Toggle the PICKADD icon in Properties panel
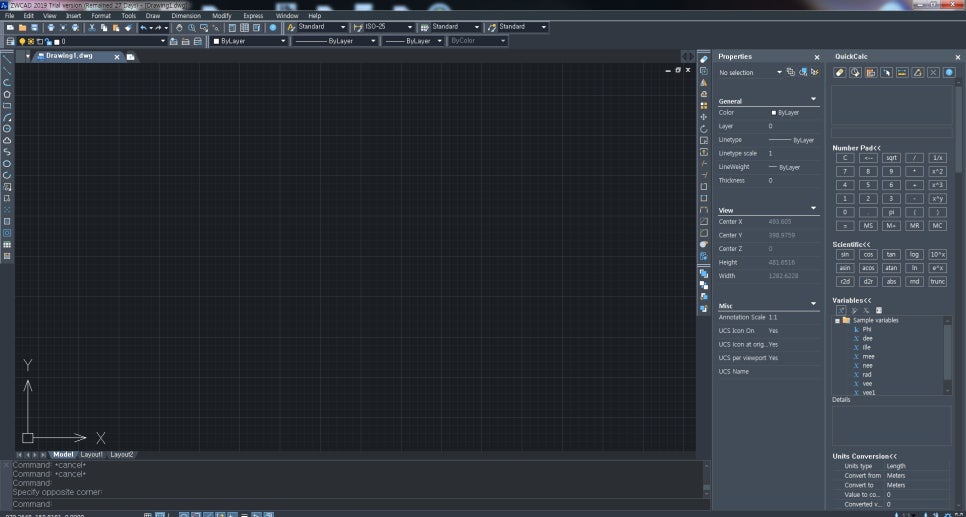The image size is (966, 517). tap(791, 72)
